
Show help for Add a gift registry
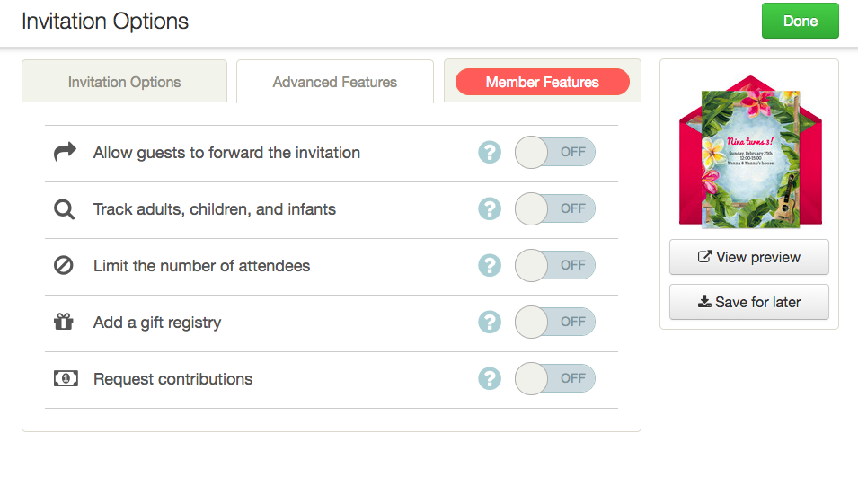coord(490,322)
